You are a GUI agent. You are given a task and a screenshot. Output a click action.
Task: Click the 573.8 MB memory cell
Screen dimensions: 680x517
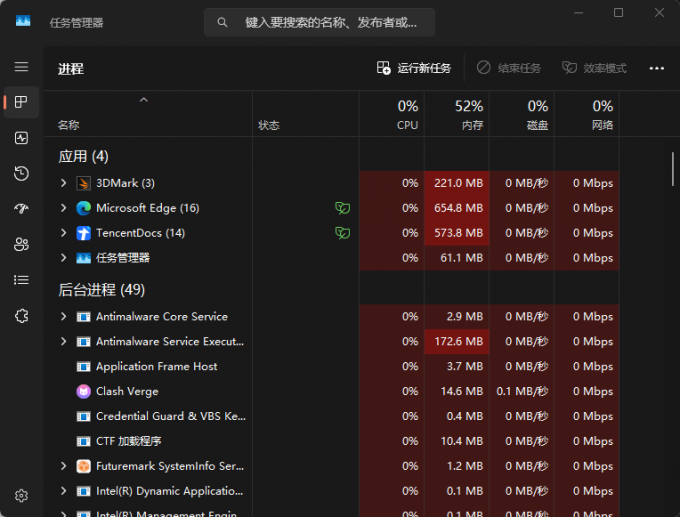coord(457,233)
